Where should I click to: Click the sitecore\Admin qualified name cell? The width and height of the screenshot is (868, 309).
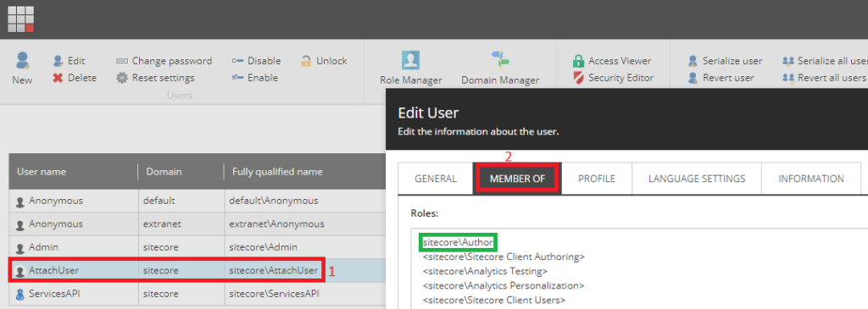tap(264, 248)
